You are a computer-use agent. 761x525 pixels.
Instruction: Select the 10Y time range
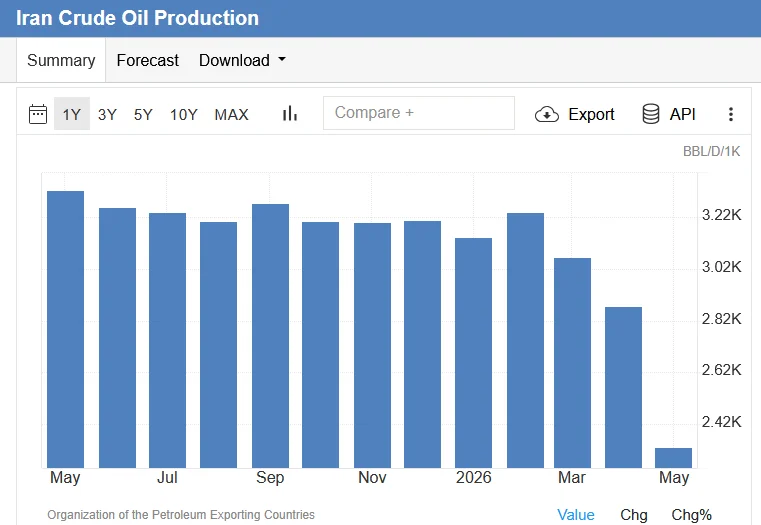pos(183,115)
